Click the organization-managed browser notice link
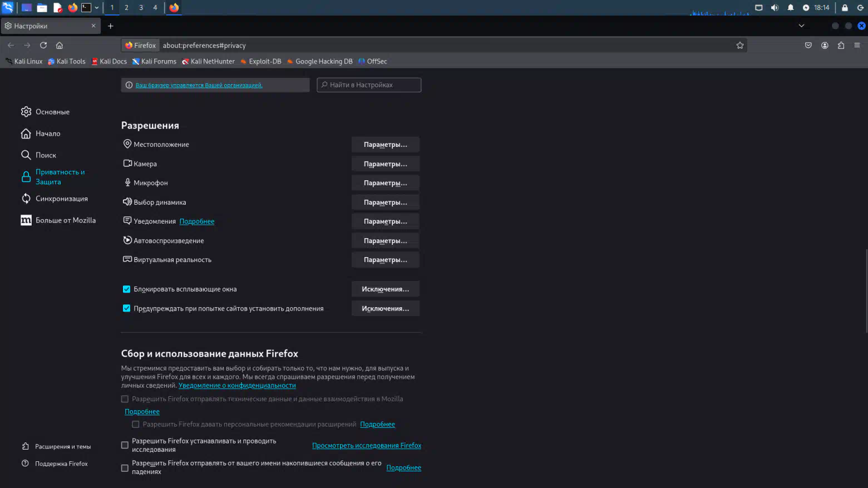 click(x=199, y=85)
